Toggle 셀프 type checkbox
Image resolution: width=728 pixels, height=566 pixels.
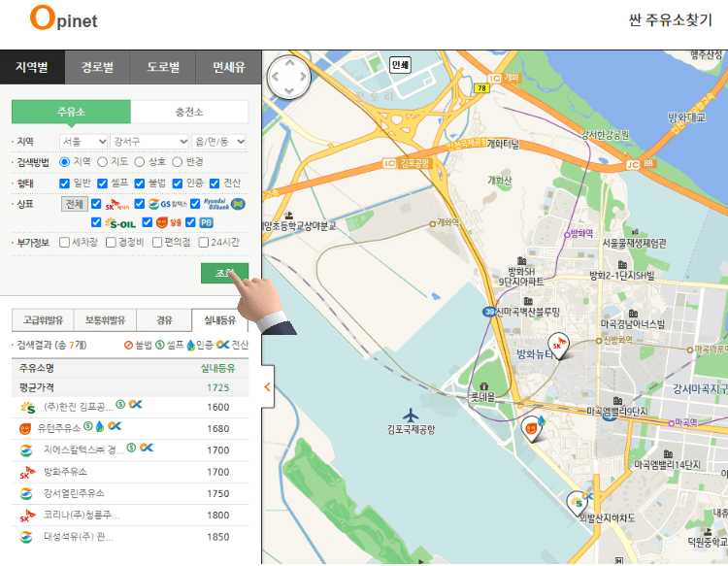point(102,183)
